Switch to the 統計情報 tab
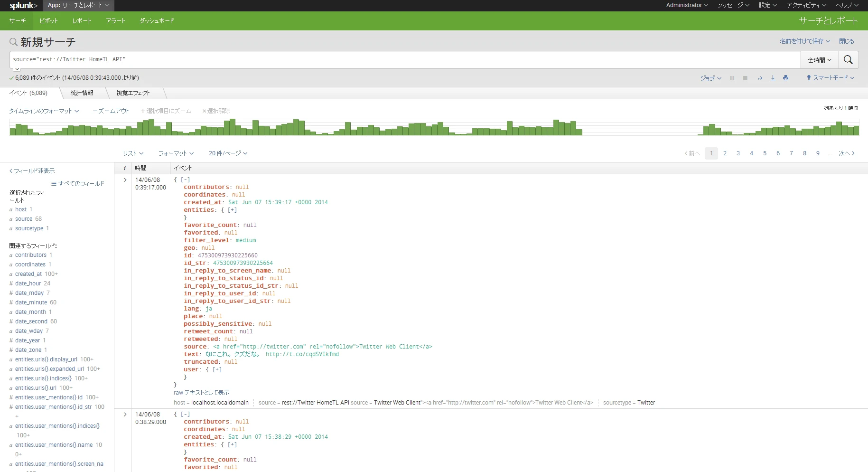Viewport: 868px width, 472px height. [x=82, y=93]
